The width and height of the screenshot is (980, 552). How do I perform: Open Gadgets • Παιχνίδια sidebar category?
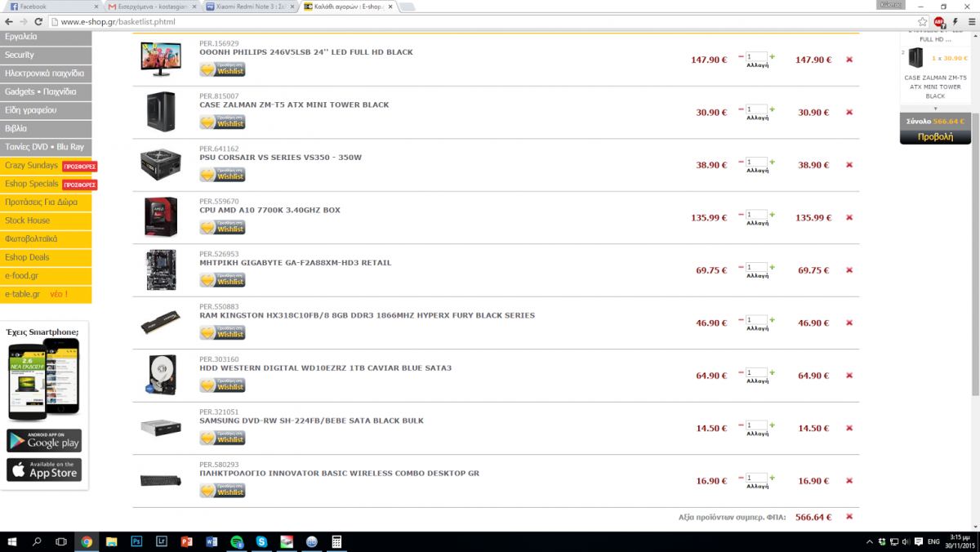click(46, 91)
